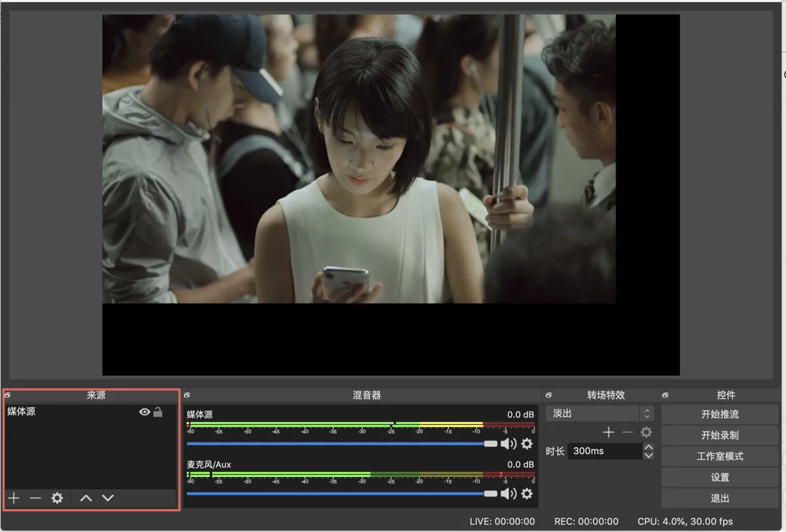Click 开始推流 button
The height and width of the screenshot is (532, 786).
point(720,414)
